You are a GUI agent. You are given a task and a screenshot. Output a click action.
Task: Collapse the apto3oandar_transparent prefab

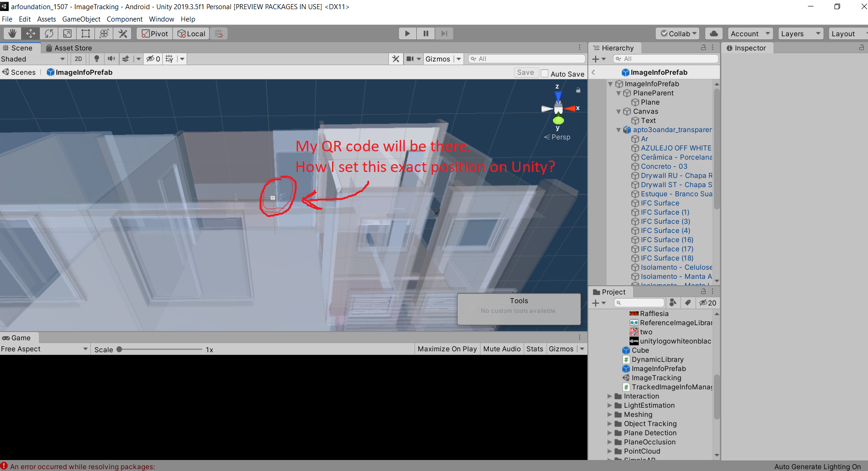coord(618,130)
